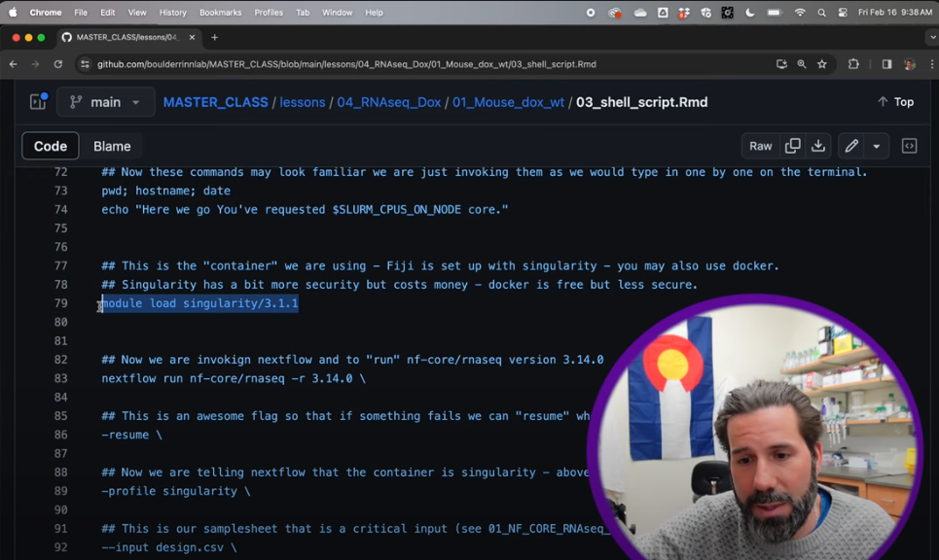Image resolution: width=939 pixels, height=560 pixels.
Task: Install or cast page icon in address bar
Action: (781, 64)
